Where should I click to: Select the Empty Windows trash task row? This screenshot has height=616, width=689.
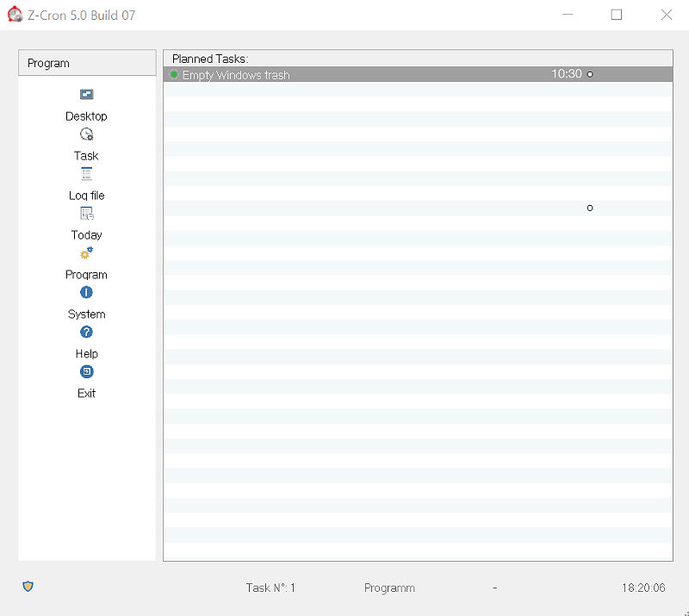(418, 74)
